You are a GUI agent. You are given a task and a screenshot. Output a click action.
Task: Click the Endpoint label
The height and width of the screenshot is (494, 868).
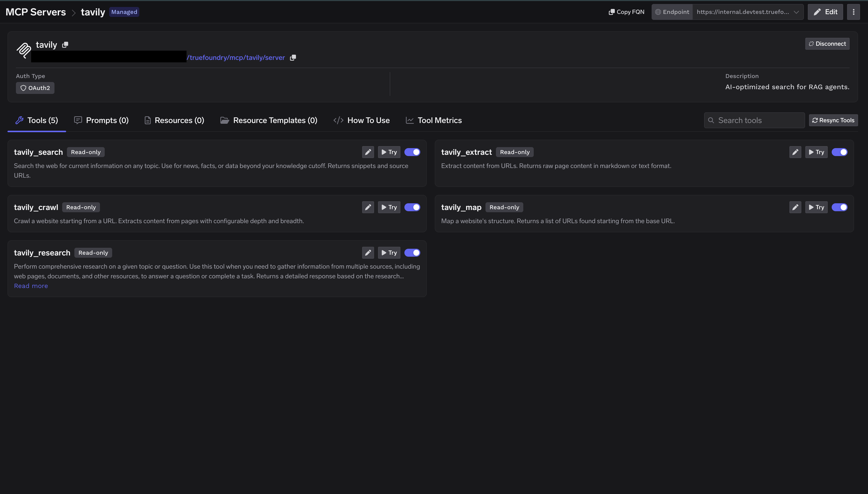pos(672,12)
